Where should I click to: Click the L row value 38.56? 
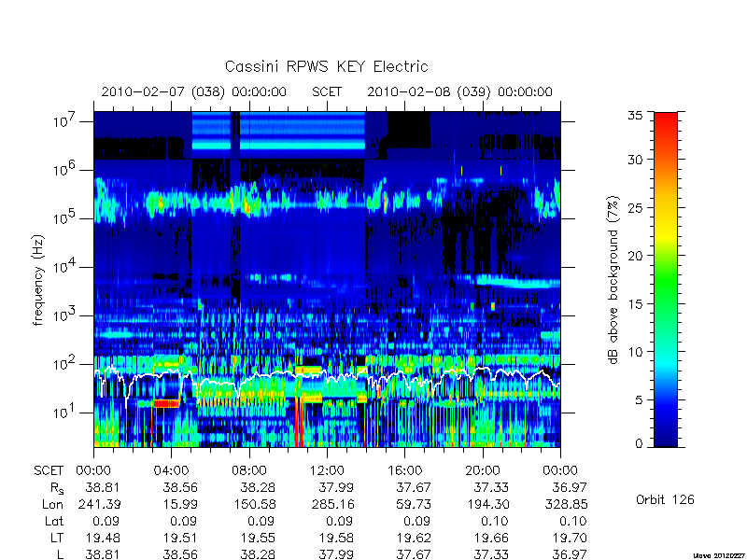point(180,554)
